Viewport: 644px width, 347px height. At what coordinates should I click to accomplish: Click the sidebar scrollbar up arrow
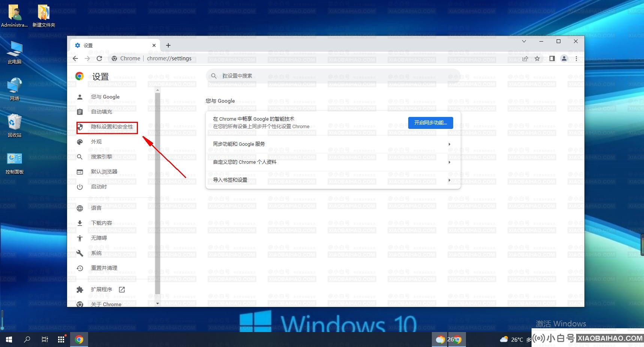(157, 90)
